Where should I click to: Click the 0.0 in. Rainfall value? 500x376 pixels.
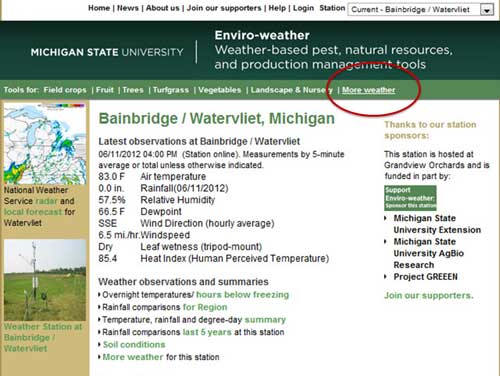click(x=111, y=188)
